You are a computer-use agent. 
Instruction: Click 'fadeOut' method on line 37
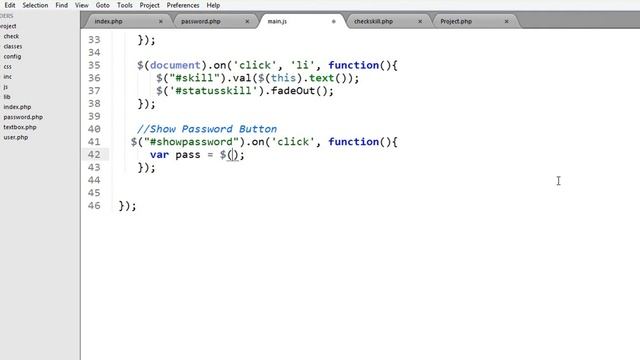tap(293, 91)
